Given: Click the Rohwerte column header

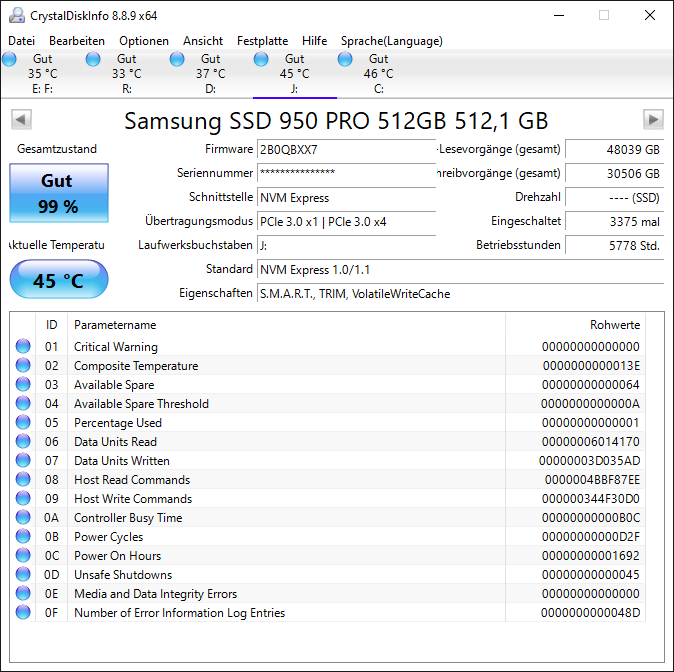Looking at the screenshot, I should pyautogui.click(x=576, y=325).
